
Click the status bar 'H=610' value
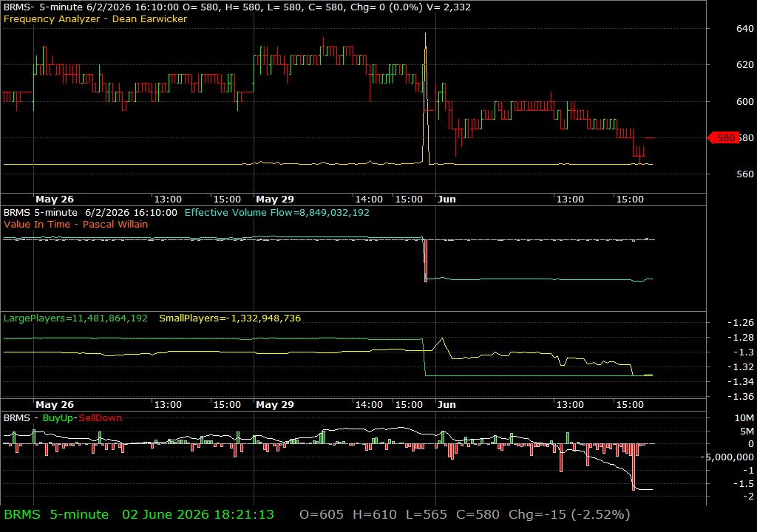[375, 514]
